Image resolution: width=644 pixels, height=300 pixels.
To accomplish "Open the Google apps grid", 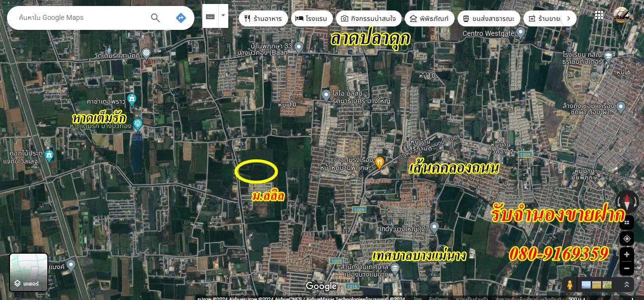I will point(599,15).
